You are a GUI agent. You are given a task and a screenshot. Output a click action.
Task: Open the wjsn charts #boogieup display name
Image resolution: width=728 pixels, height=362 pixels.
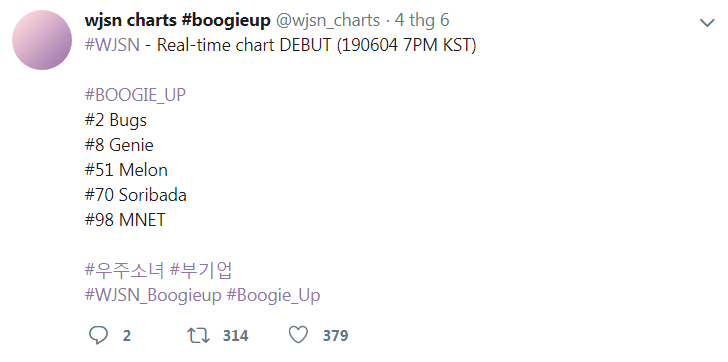click(x=177, y=20)
